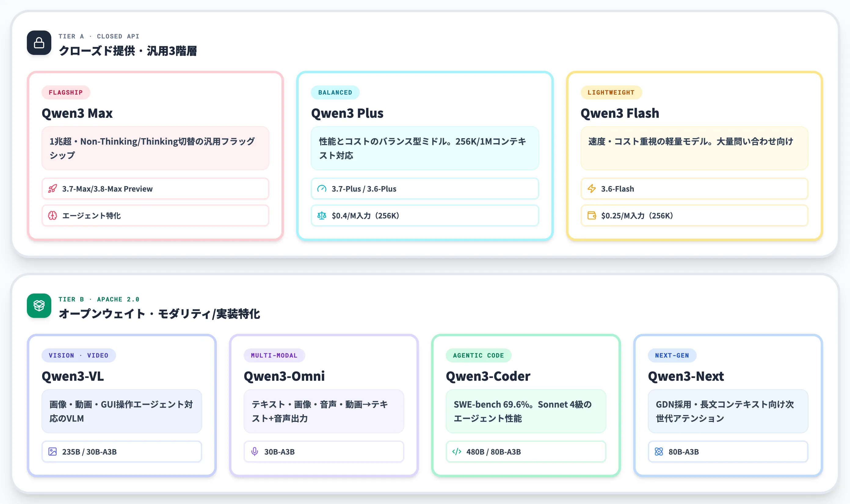850x504 pixels.
Task: Click the Qwen3-VL description about GUI操作エージェント
Action: coord(122,411)
